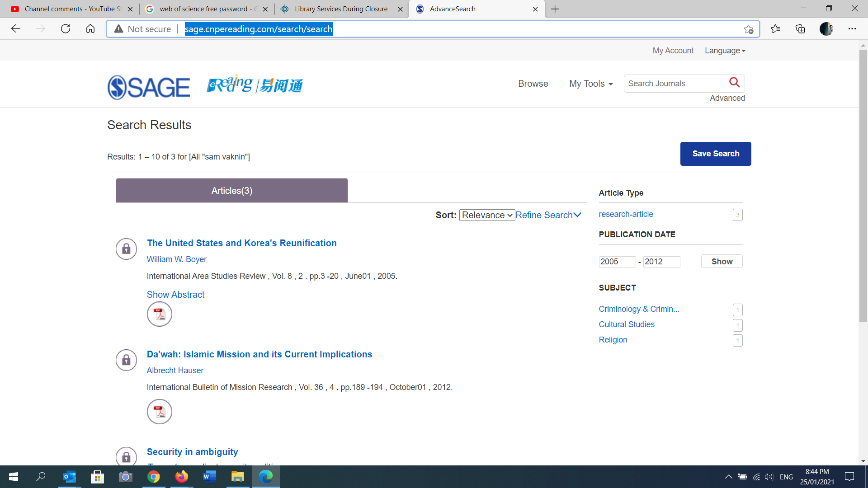Expand Refine Search options
Viewport: 868px width, 488px height.
pos(548,215)
